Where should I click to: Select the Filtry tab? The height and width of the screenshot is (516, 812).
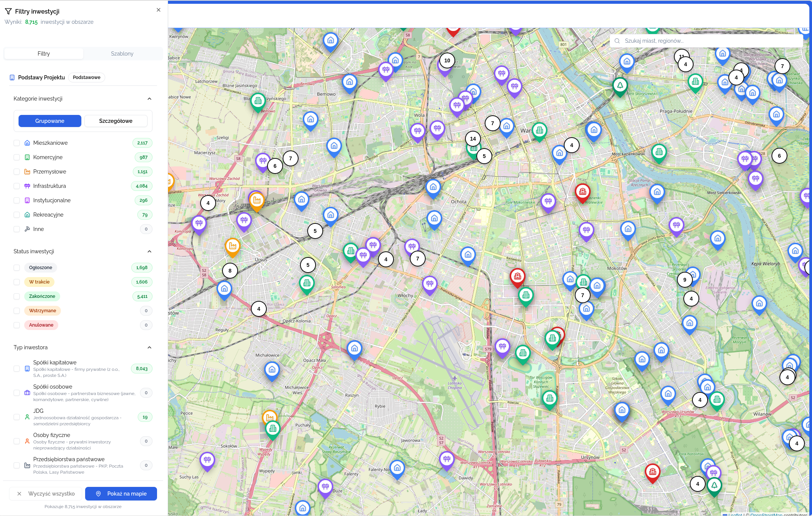[x=44, y=53]
